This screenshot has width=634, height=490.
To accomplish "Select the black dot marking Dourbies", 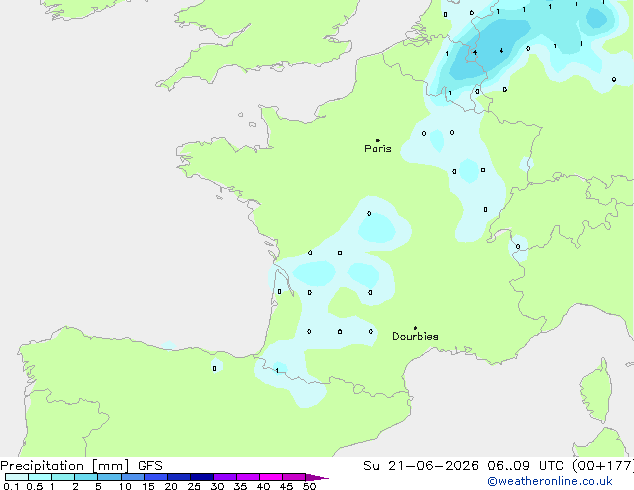I will [x=415, y=328].
